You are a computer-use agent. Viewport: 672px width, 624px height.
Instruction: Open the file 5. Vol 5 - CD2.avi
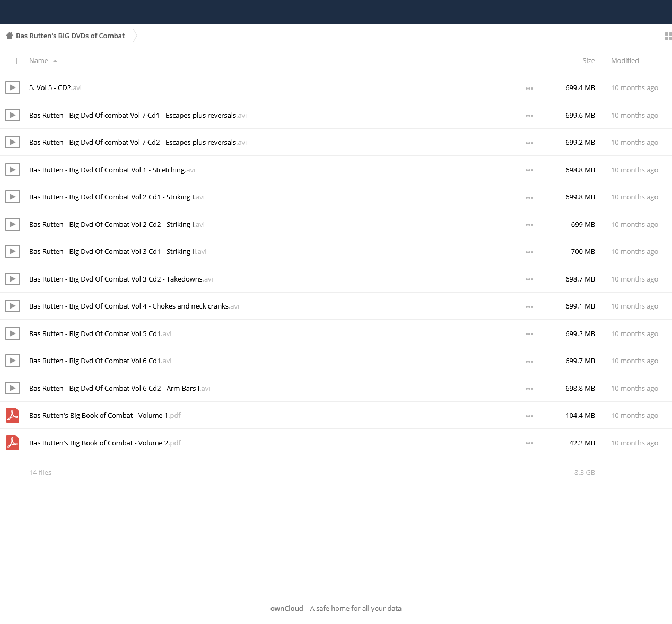click(x=55, y=88)
